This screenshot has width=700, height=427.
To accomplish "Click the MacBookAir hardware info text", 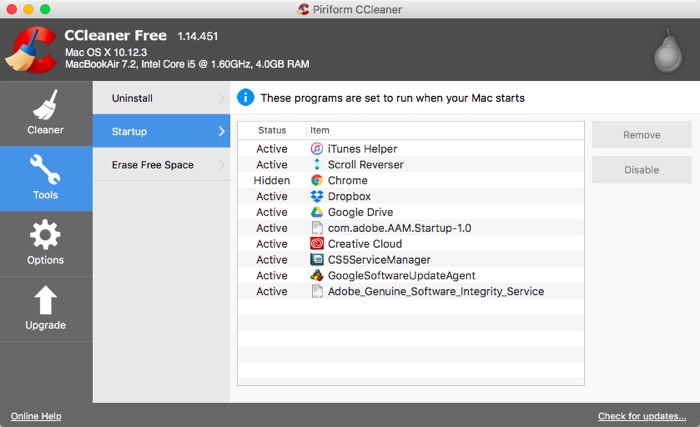I will point(187,64).
